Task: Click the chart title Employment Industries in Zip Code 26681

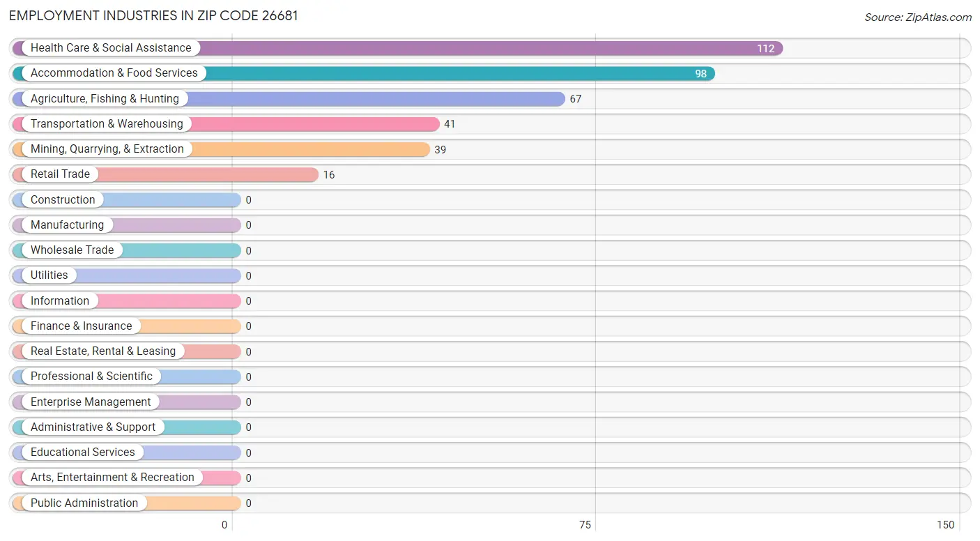Action: pyautogui.click(x=153, y=15)
